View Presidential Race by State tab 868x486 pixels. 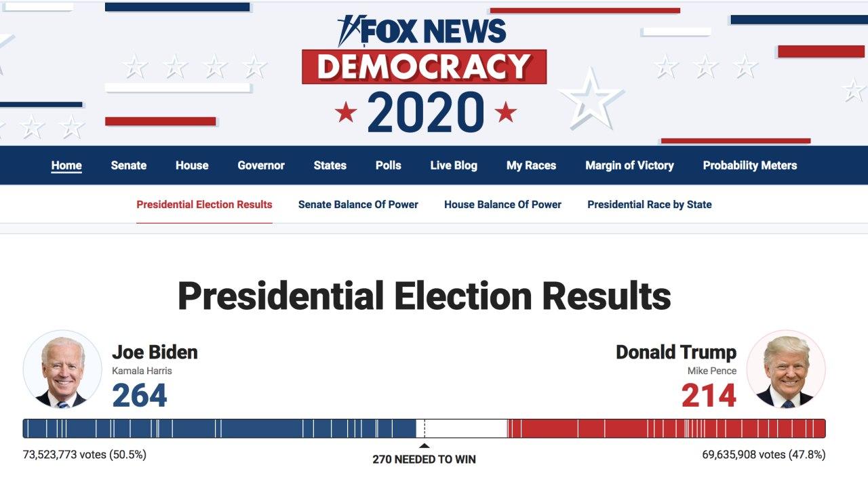(650, 205)
